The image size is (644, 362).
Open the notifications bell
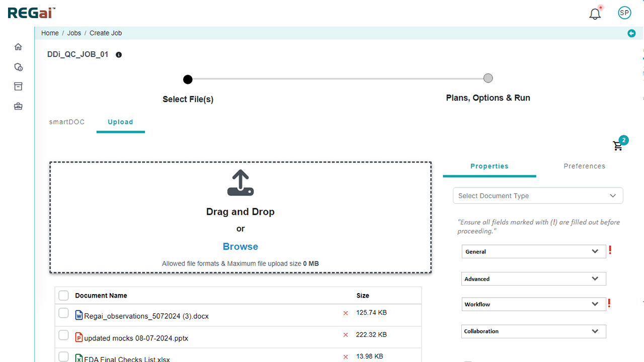[595, 14]
